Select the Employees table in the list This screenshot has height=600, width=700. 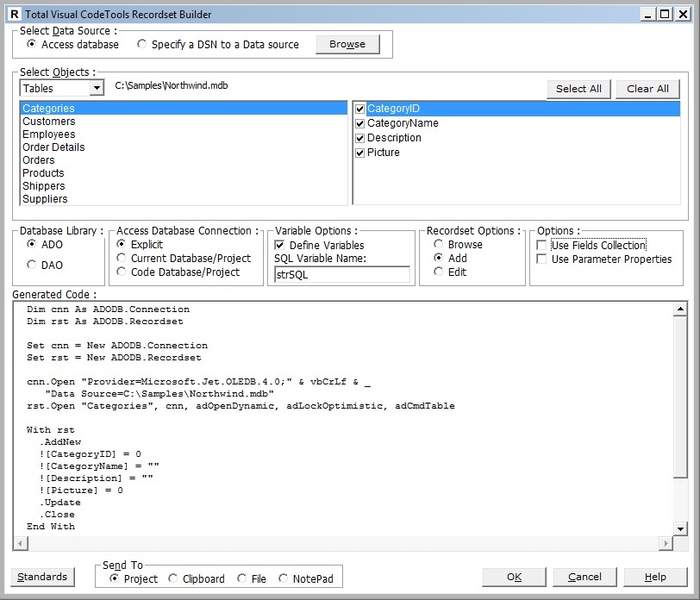pyautogui.click(x=49, y=134)
